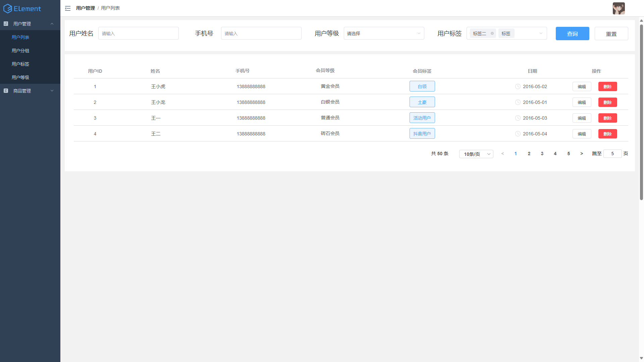Open the user avatar in header
This screenshot has height=362, width=644.
[x=619, y=8]
